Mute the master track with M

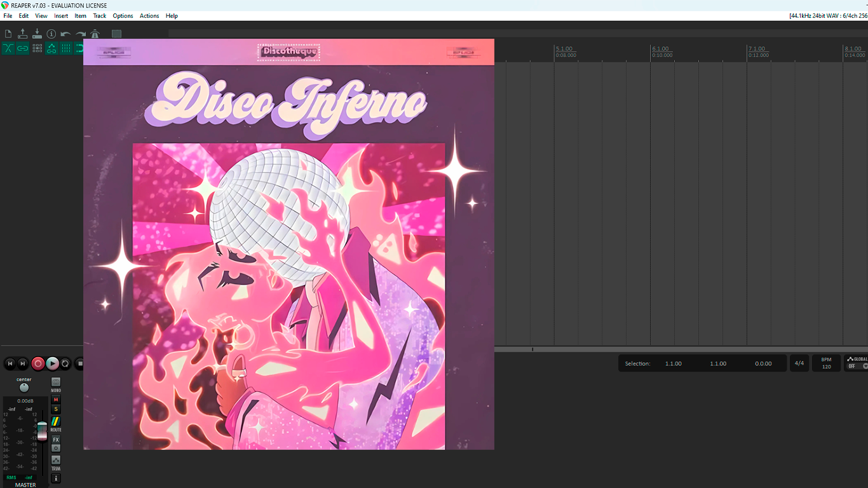56,400
